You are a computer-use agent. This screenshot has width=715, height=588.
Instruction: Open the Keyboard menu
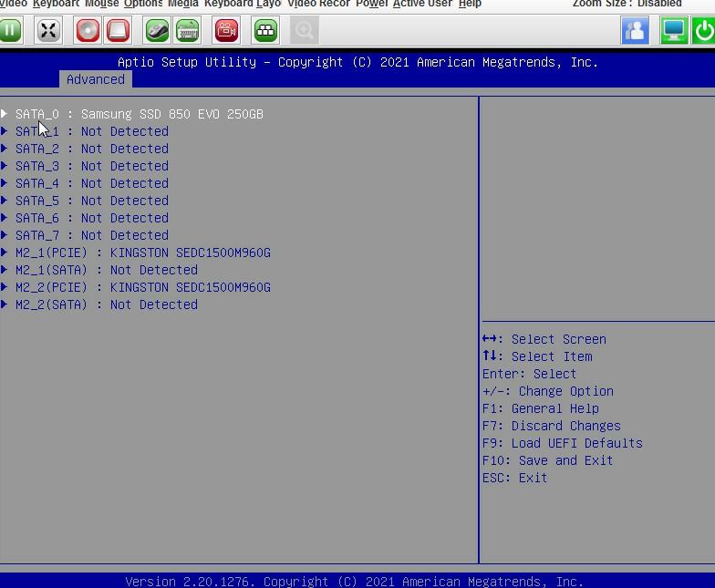point(57,4)
